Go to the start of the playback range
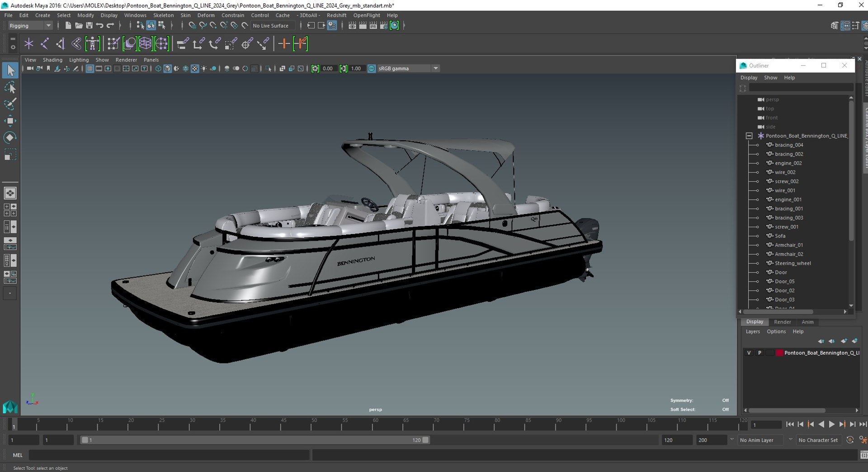The image size is (868, 472). 790,424
